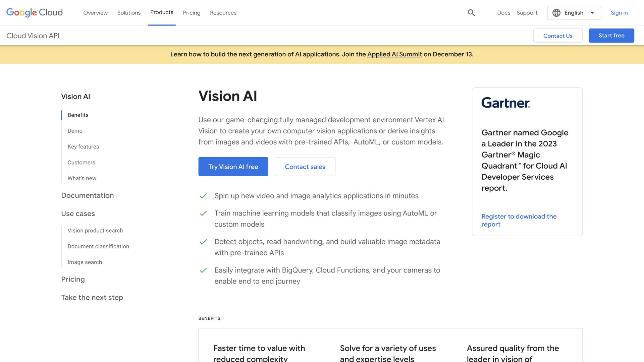
Task: Select Demo in the sidebar
Action: click(75, 131)
